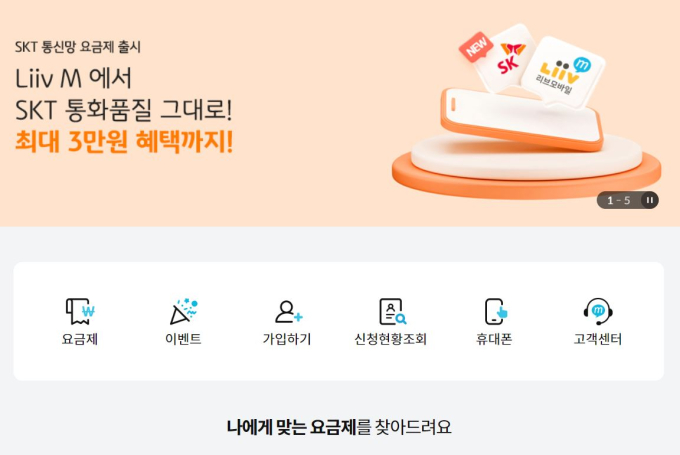
Task: Click the 휴대폰 text label
Action: pos(494,339)
